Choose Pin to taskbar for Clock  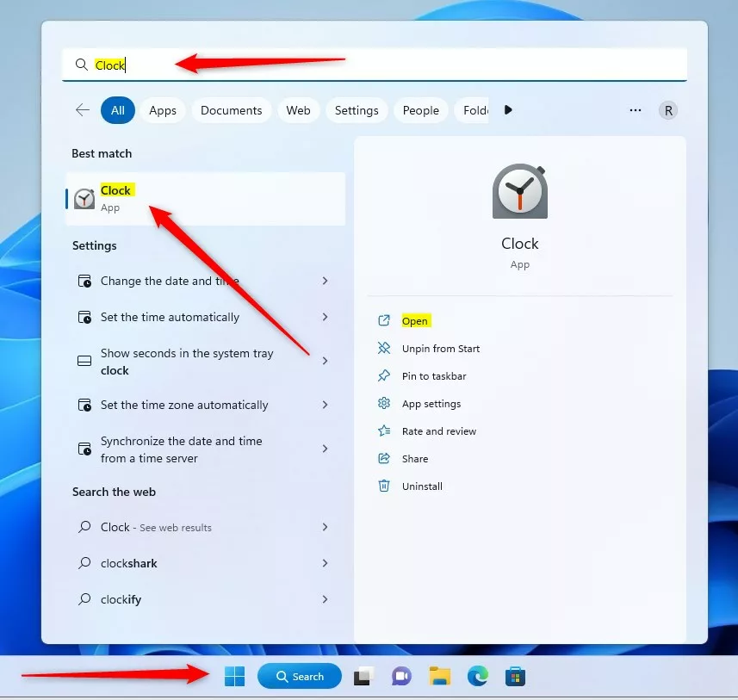click(432, 375)
